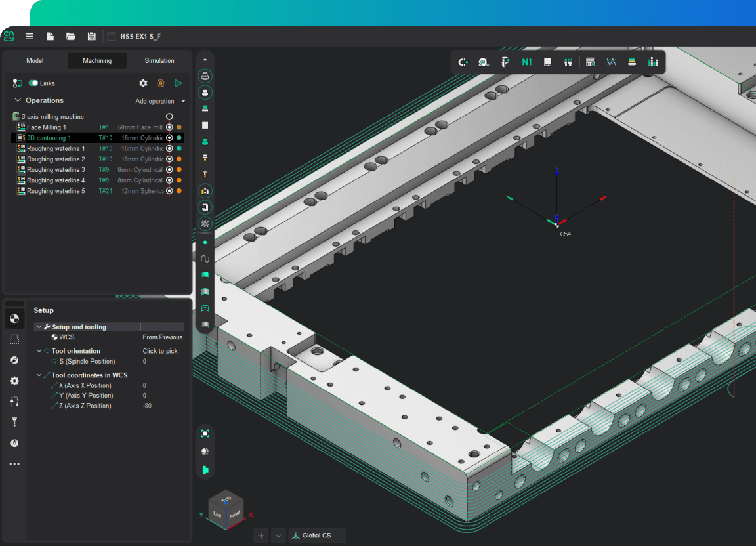This screenshot has height=546, width=756.
Task: Click the save file icon
Action: [x=91, y=37]
